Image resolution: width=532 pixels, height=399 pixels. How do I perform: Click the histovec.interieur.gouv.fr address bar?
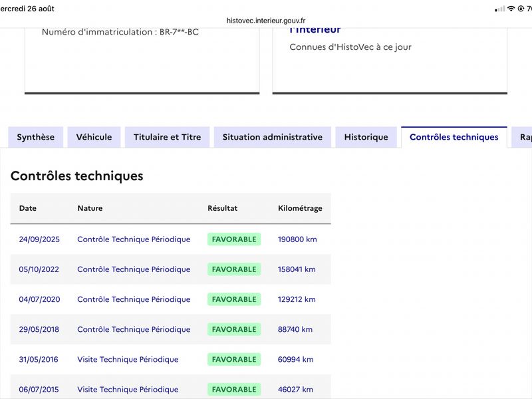coord(266,21)
